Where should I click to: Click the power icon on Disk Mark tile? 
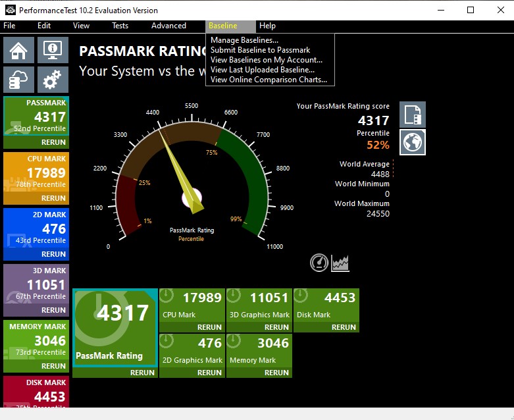click(x=301, y=296)
